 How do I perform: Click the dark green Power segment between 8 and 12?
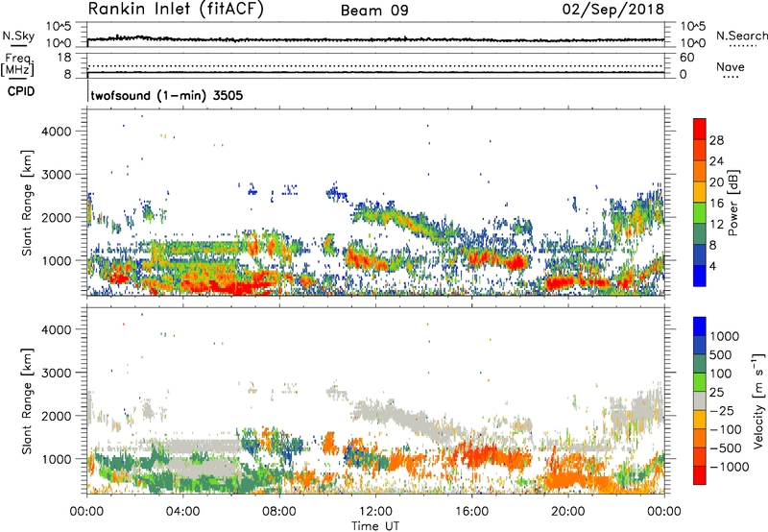pos(700,233)
